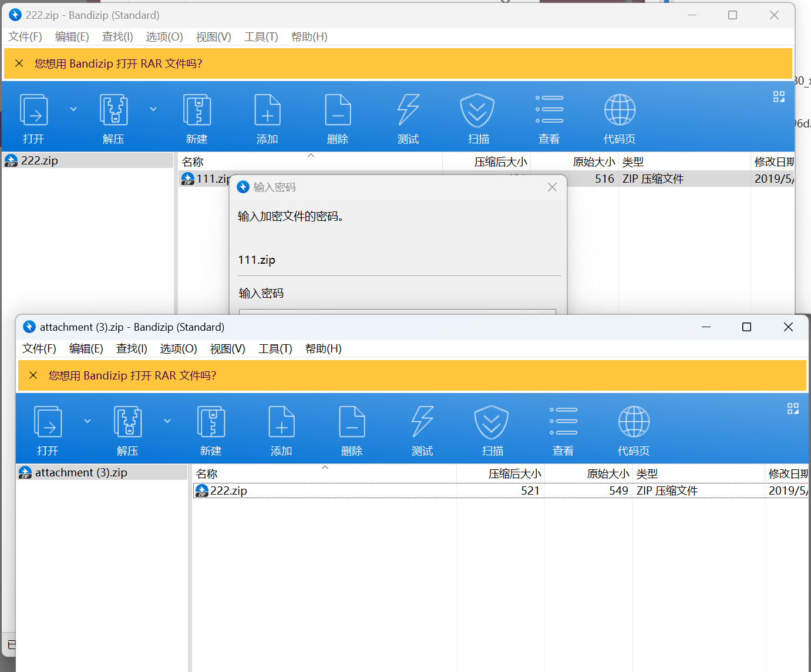The image size is (811, 672).
Task: Dismiss RAR prompt banner in attachment (3).zip window
Action: tap(33, 375)
